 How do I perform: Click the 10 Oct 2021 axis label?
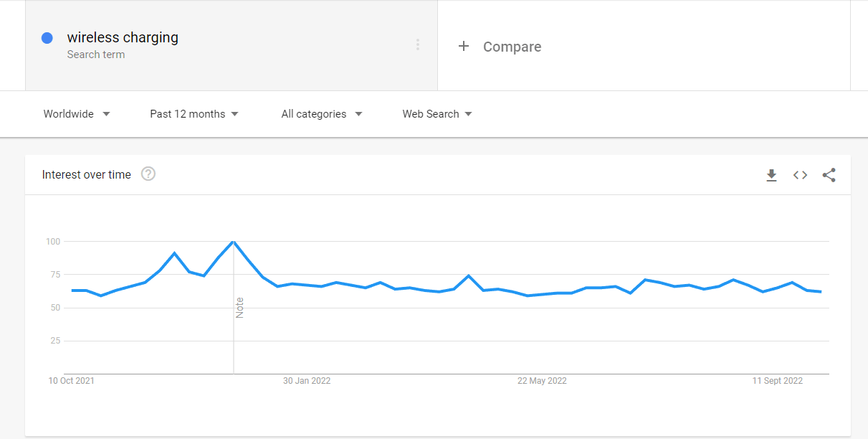coord(72,381)
